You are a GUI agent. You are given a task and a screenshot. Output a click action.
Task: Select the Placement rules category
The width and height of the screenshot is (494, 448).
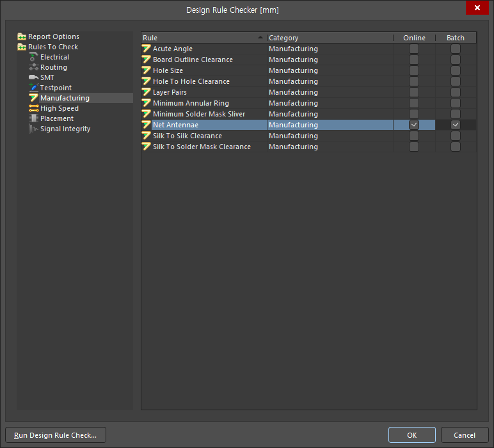[x=57, y=118]
